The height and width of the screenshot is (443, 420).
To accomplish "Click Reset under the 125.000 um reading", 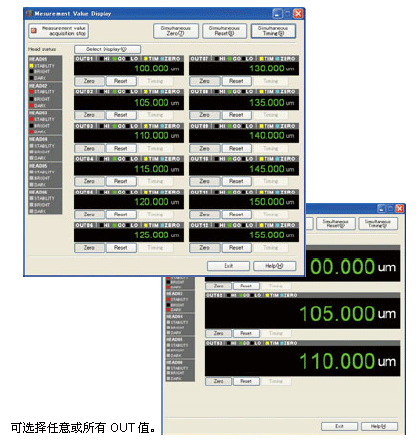I will [x=121, y=248].
